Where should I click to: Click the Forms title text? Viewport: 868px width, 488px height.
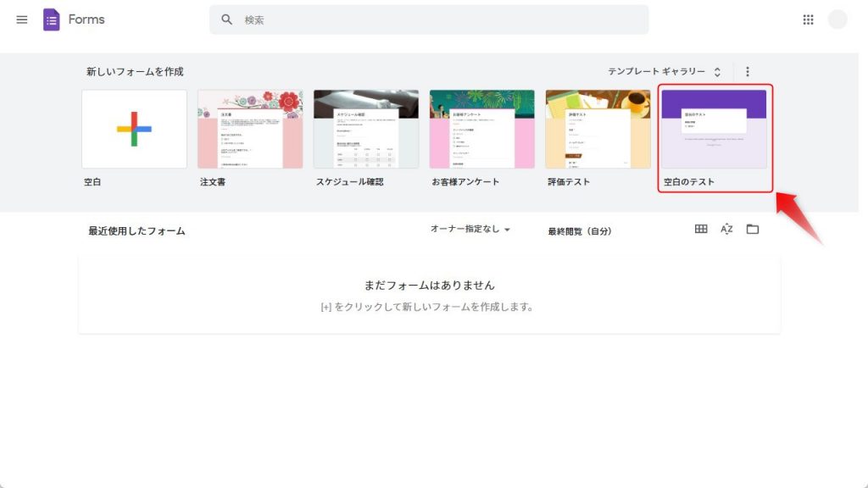click(x=86, y=19)
